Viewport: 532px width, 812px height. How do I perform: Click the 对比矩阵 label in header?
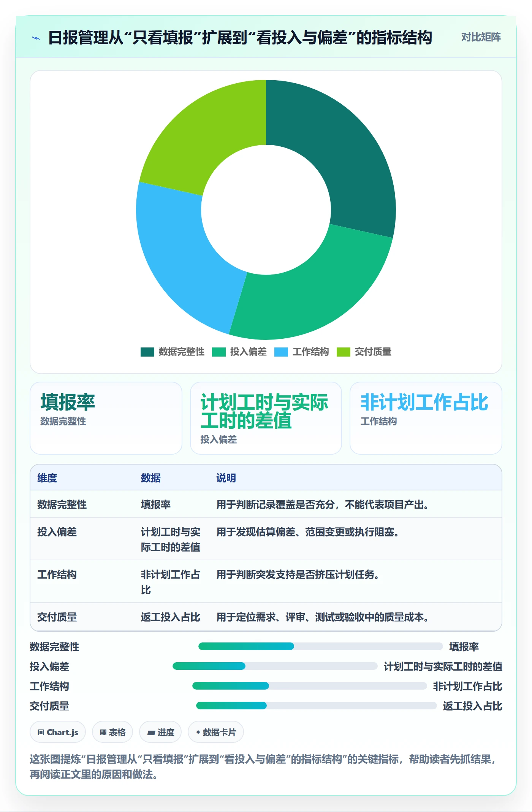[481, 37]
